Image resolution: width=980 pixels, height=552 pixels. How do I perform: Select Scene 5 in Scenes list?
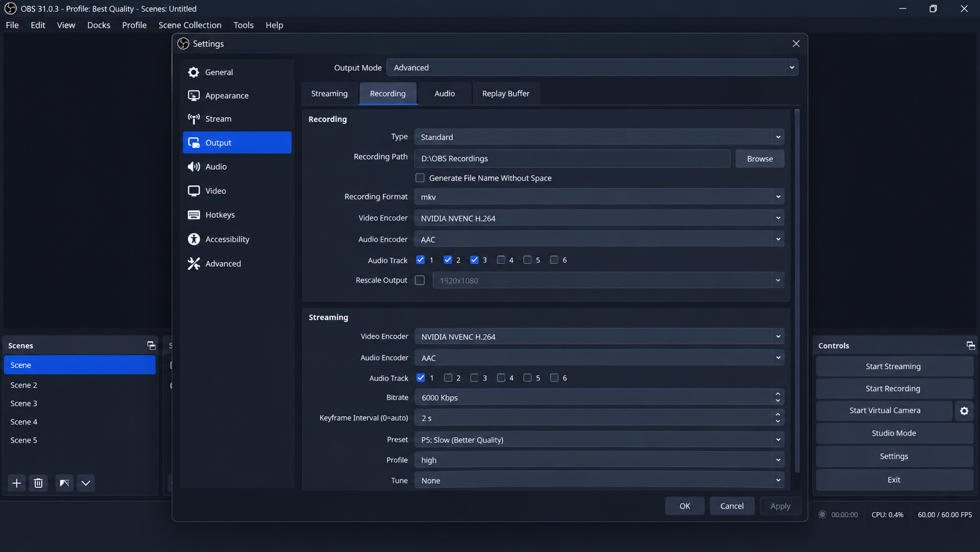pyautogui.click(x=80, y=440)
